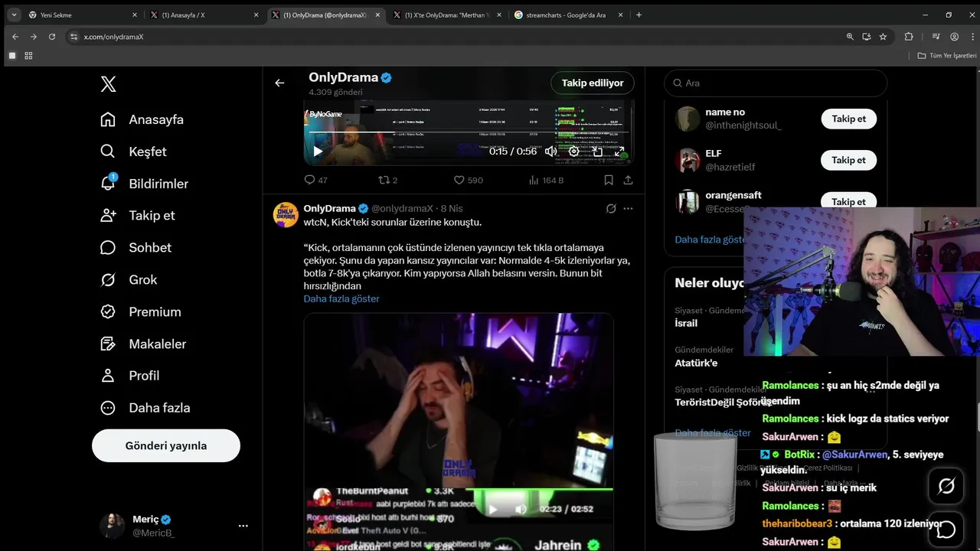
Task: Reply to the post with 47 comments
Action: click(315, 180)
